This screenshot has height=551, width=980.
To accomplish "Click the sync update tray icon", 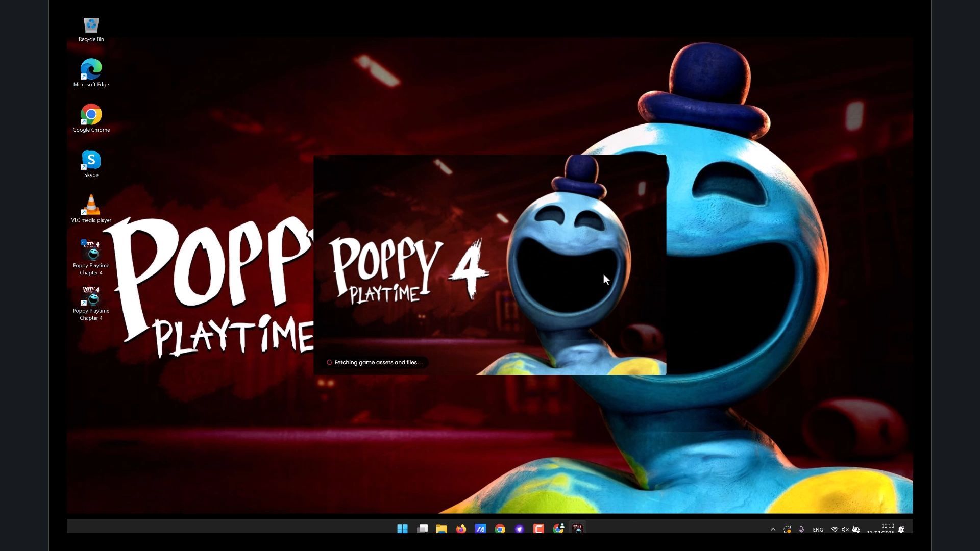I will tap(787, 530).
